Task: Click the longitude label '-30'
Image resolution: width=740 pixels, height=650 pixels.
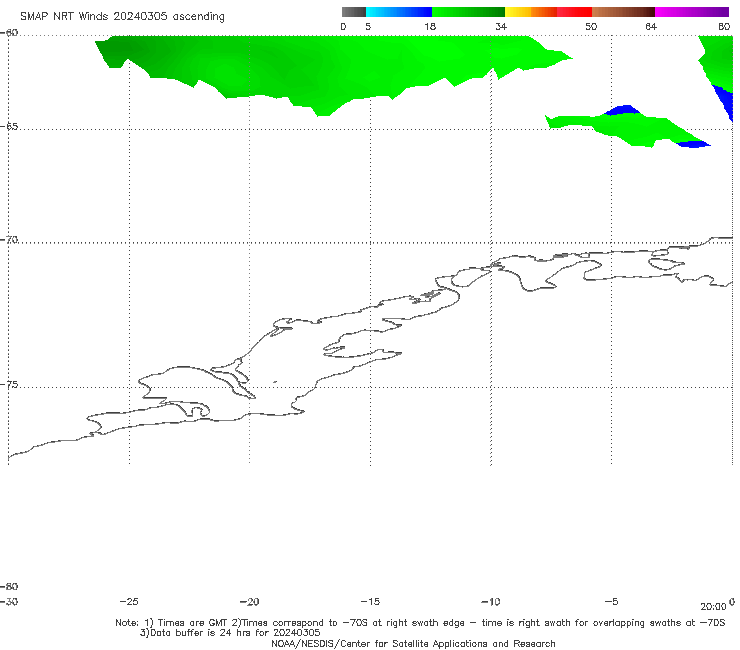Action: [9, 602]
